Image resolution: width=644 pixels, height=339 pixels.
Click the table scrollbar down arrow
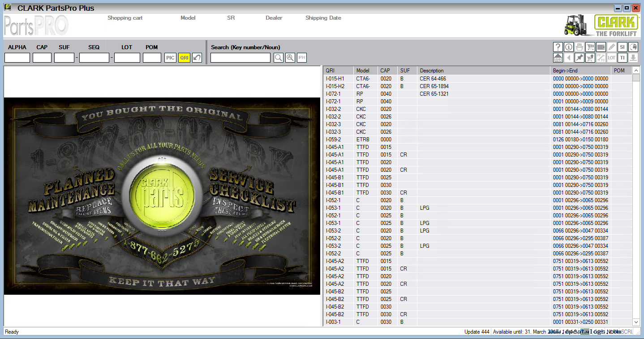tap(636, 322)
